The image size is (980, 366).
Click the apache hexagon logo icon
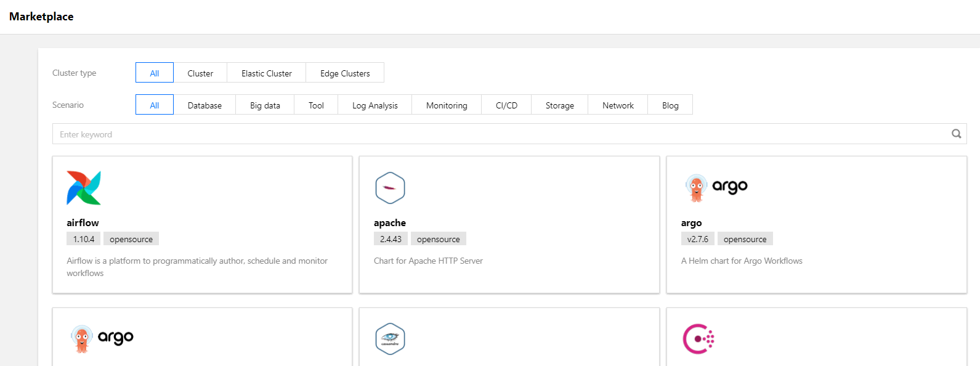tap(390, 188)
